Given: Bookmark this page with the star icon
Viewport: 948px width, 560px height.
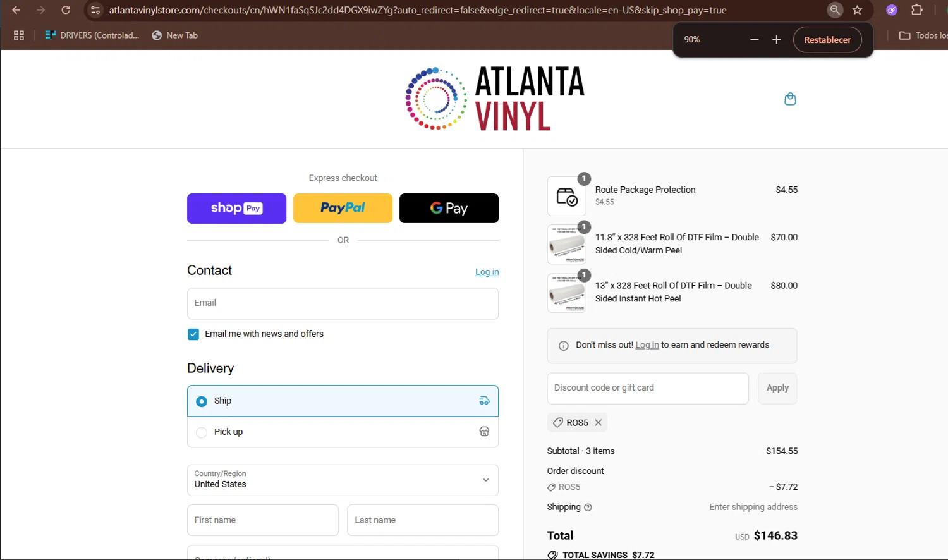Looking at the screenshot, I should [x=858, y=10].
